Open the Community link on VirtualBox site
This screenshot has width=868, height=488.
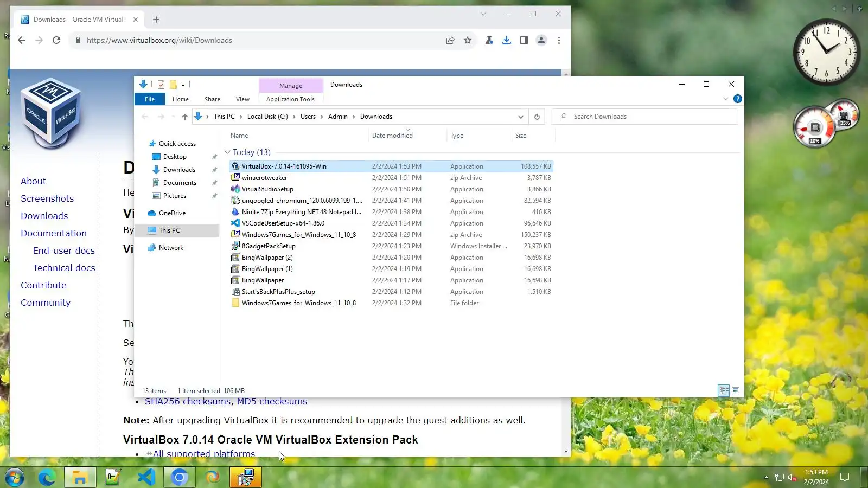point(46,303)
